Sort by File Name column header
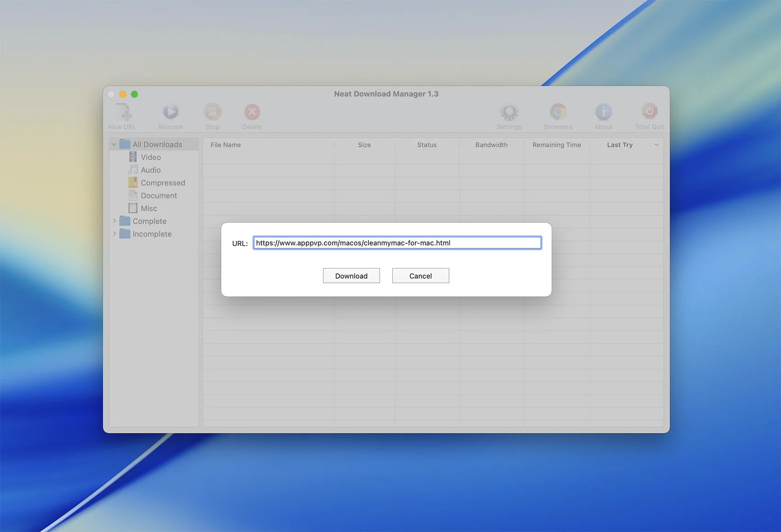Image resolution: width=781 pixels, height=532 pixels. [x=226, y=145]
